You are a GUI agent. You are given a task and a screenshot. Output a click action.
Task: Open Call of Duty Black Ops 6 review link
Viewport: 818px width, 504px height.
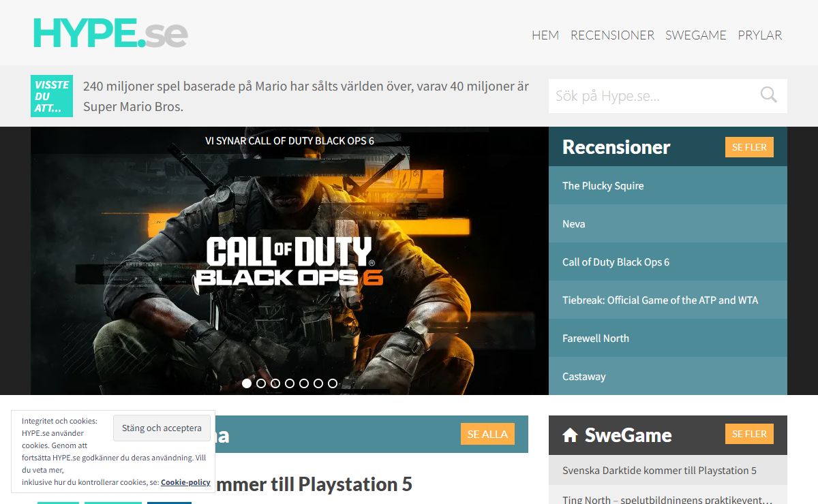(668, 262)
